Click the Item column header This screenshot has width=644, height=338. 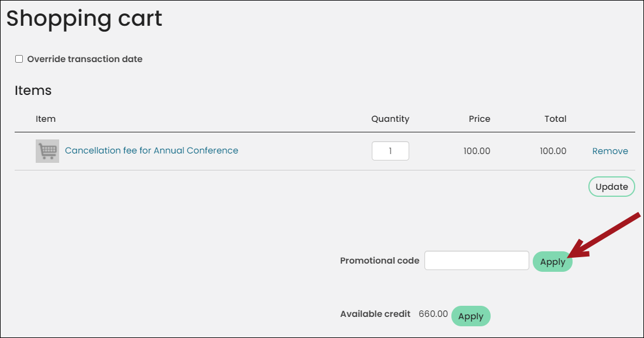point(46,119)
